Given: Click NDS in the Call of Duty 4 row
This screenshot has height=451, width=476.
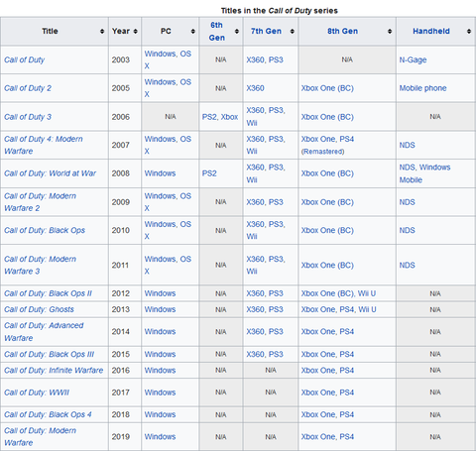Looking at the screenshot, I should 407,145.
